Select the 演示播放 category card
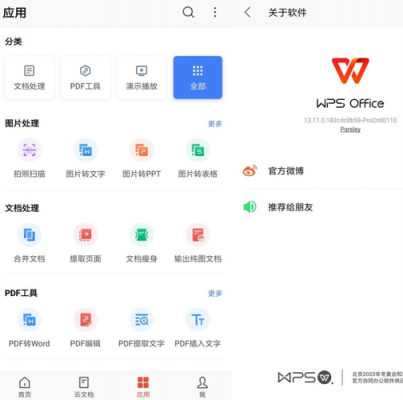Screen dimensions: 403x400 point(142,77)
